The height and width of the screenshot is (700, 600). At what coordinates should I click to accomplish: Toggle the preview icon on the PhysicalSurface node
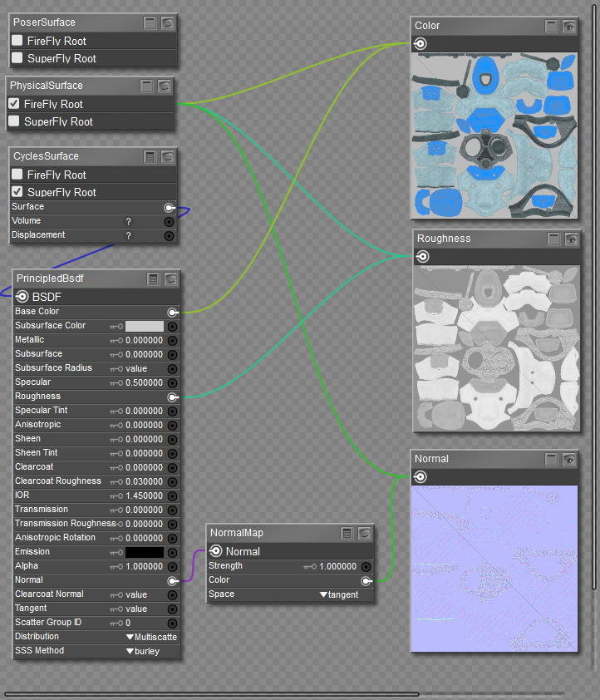pos(165,86)
